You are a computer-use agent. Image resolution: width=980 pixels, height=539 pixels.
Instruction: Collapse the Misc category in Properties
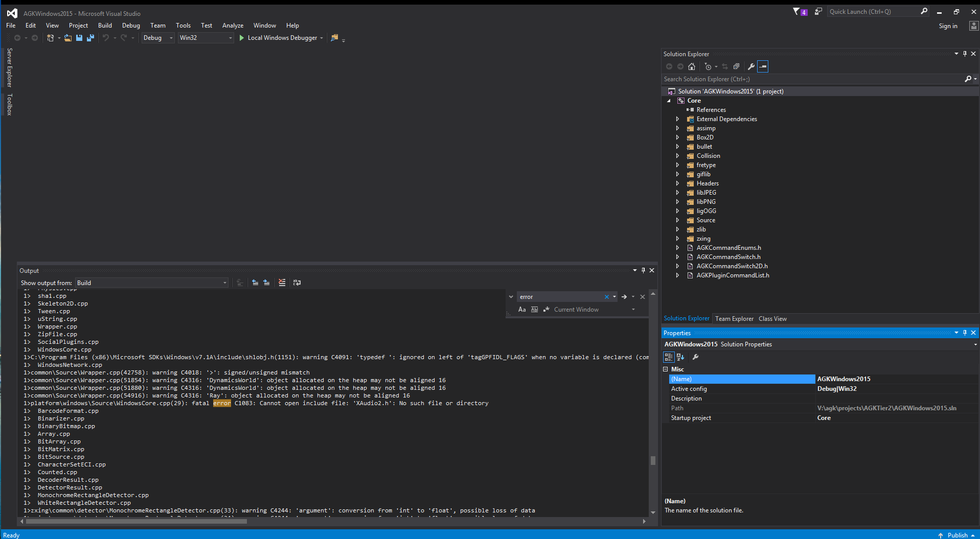[666, 369]
